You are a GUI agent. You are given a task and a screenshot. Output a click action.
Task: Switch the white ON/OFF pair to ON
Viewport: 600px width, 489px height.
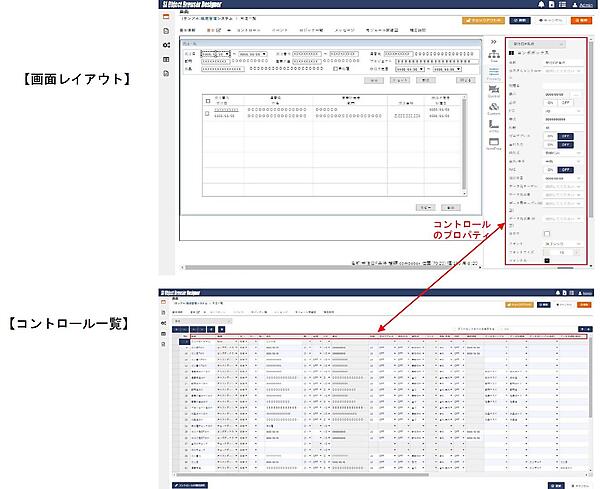coord(550,103)
